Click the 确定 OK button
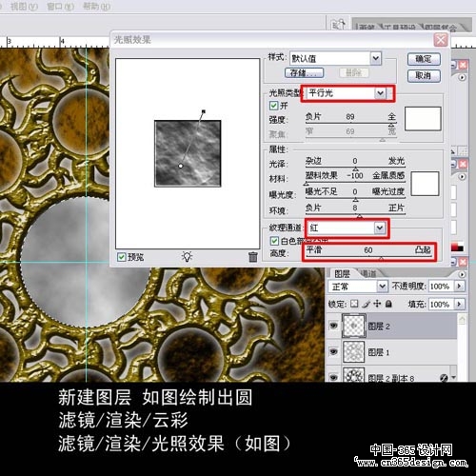This screenshot has height=476, width=476. [x=424, y=59]
